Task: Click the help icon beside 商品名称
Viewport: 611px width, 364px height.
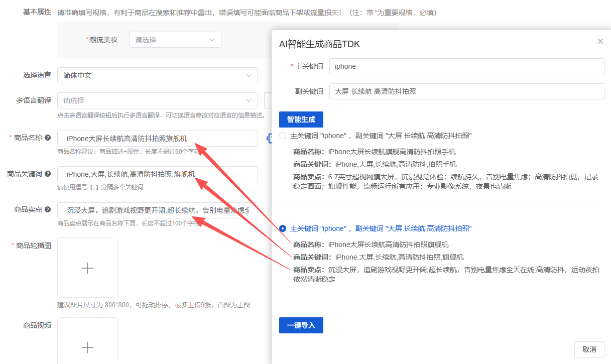Action: [48, 138]
